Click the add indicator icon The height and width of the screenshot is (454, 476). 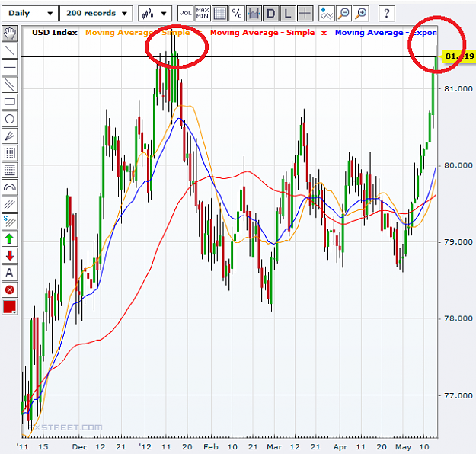(326, 14)
